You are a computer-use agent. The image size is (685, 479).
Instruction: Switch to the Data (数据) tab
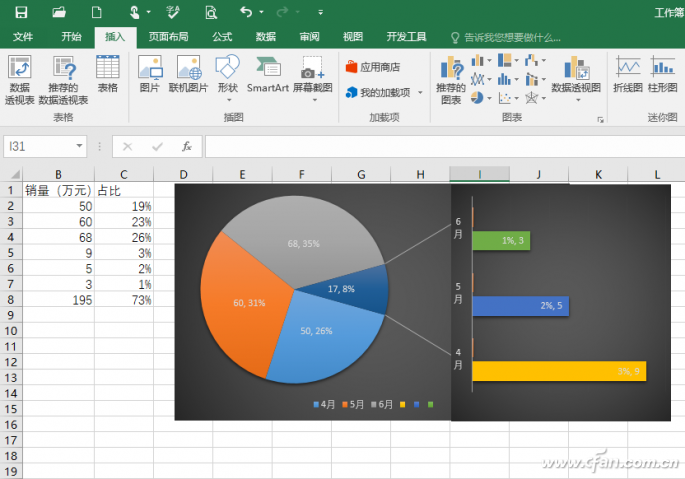pyautogui.click(x=266, y=37)
